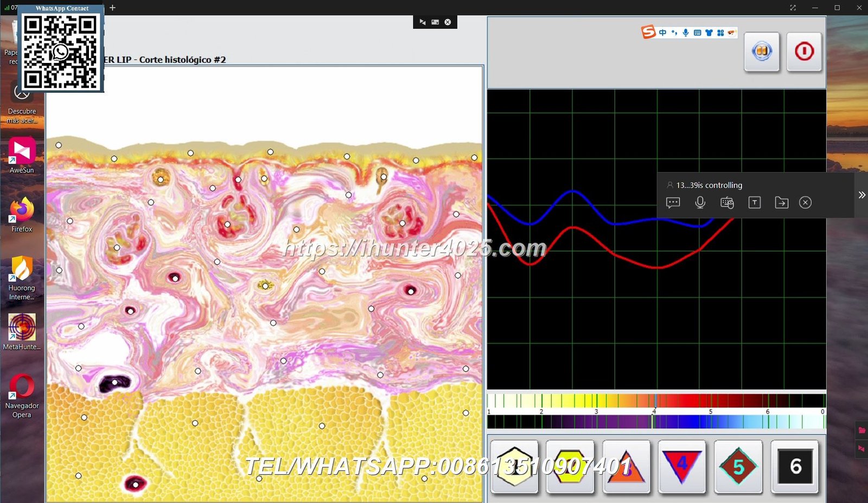Viewport: 868px width, 503px height.
Task: Select the orange triangle entropy icon
Action: tap(626, 467)
